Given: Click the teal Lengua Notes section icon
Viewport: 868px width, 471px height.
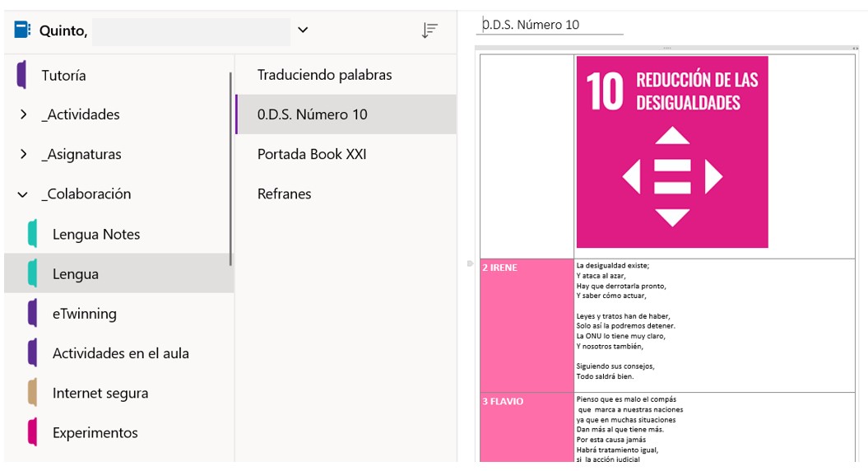Looking at the screenshot, I should 33,233.
